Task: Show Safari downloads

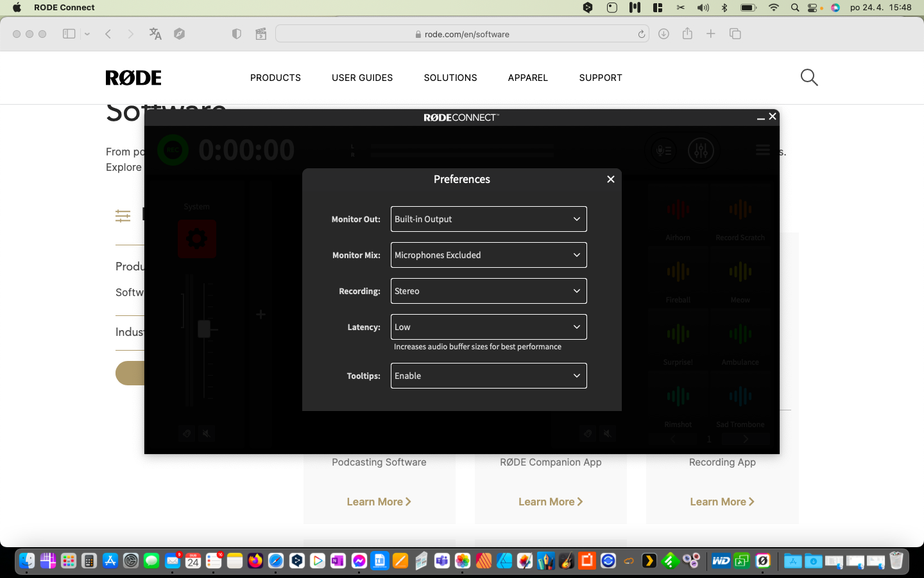Action: click(x=663, y=34)
